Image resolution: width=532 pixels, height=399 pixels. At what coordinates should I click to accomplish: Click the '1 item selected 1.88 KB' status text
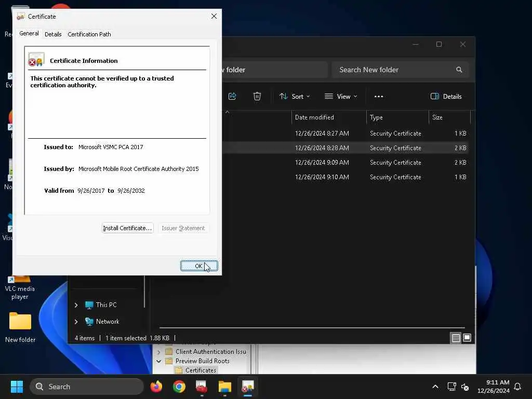tap(137, 338)
